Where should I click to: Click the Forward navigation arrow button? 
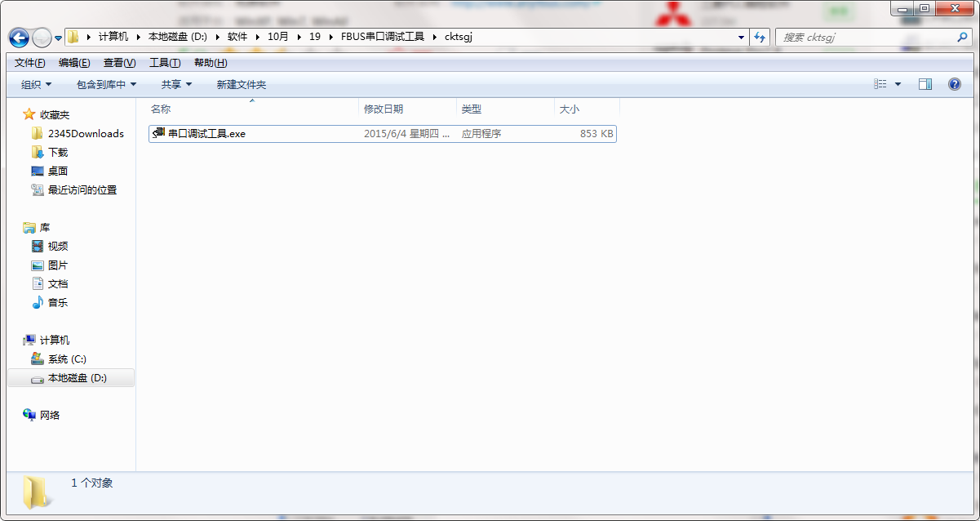[42, 38]
